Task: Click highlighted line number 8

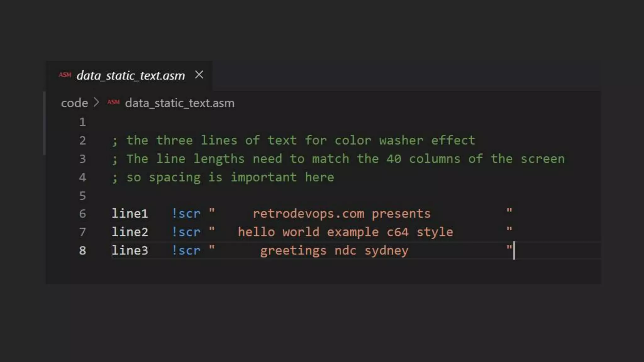Action: (82, 251)
